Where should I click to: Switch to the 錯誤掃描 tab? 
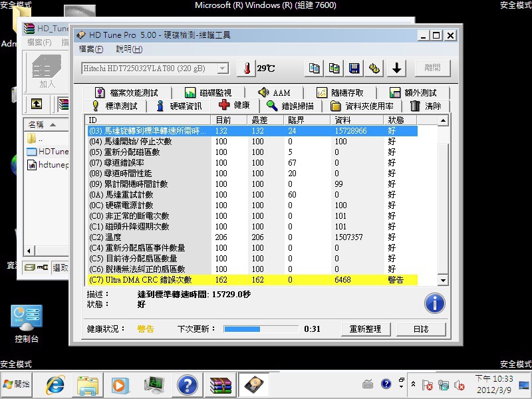[x=290, y=106]
